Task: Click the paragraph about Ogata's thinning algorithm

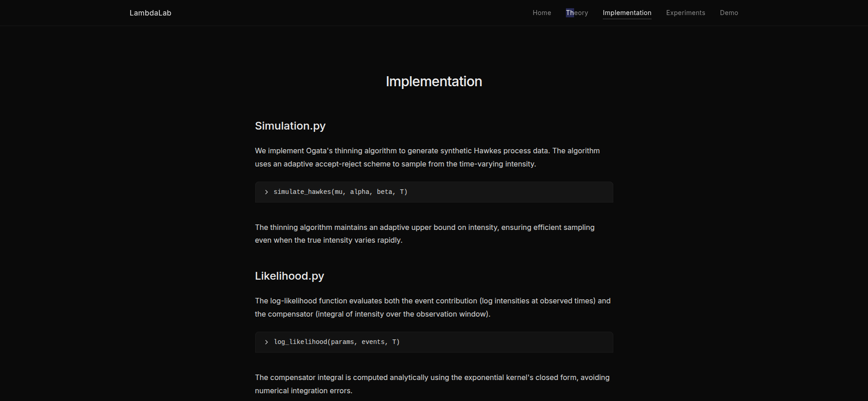Action: pos(427,157)
